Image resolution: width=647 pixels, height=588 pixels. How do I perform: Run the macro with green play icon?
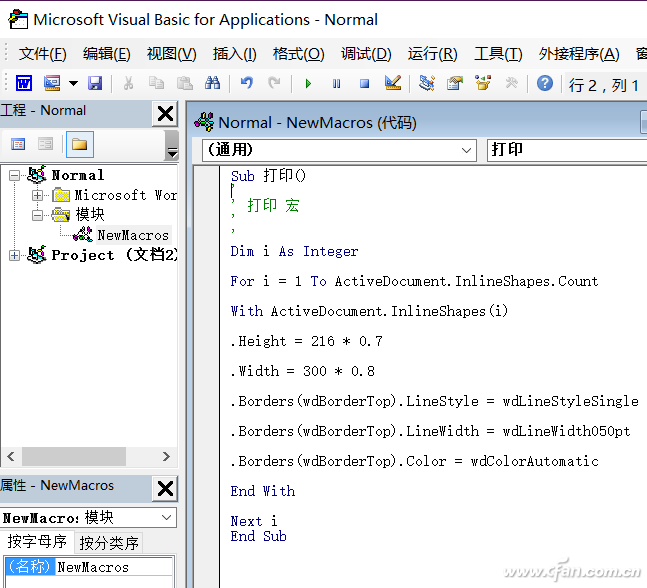pyautogui.click(x=308, y=84)
